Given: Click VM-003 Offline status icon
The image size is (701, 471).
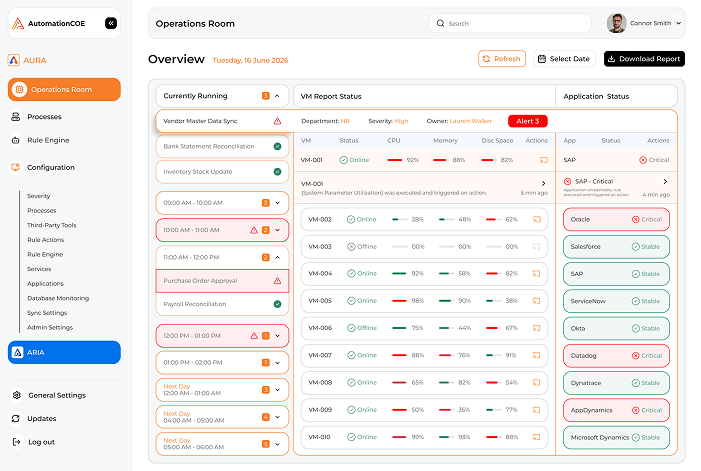Looking at the screenshot, I should tap(351, 247).
